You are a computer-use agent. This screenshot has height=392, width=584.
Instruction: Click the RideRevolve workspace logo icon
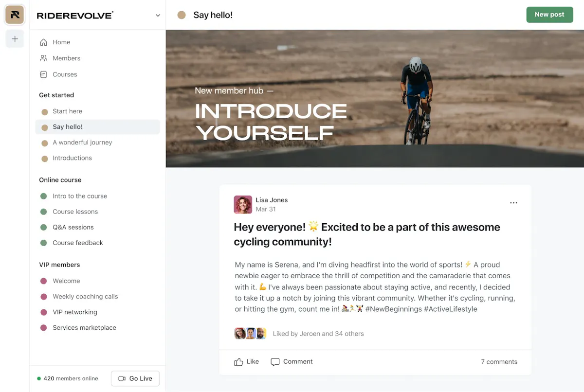click(15, 15)
